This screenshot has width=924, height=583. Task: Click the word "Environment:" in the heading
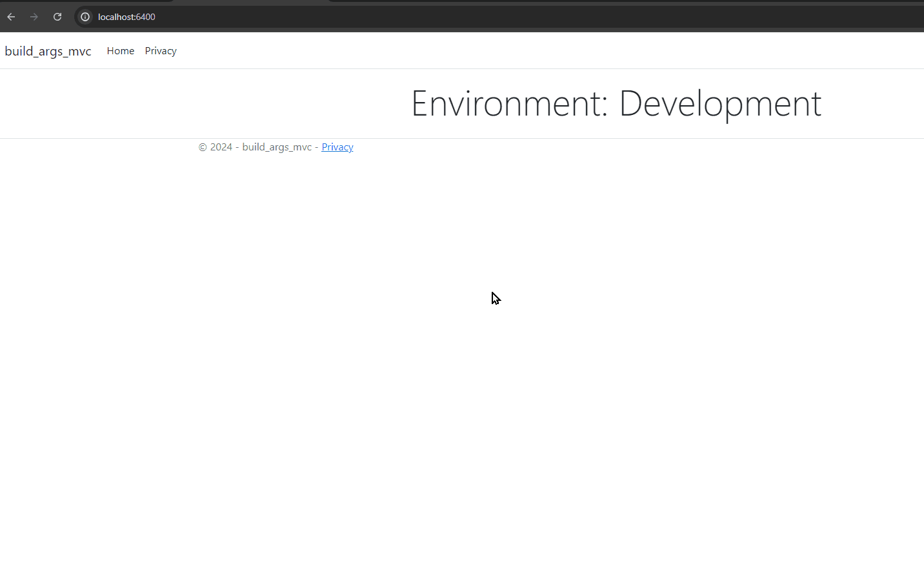click(509, 103)
